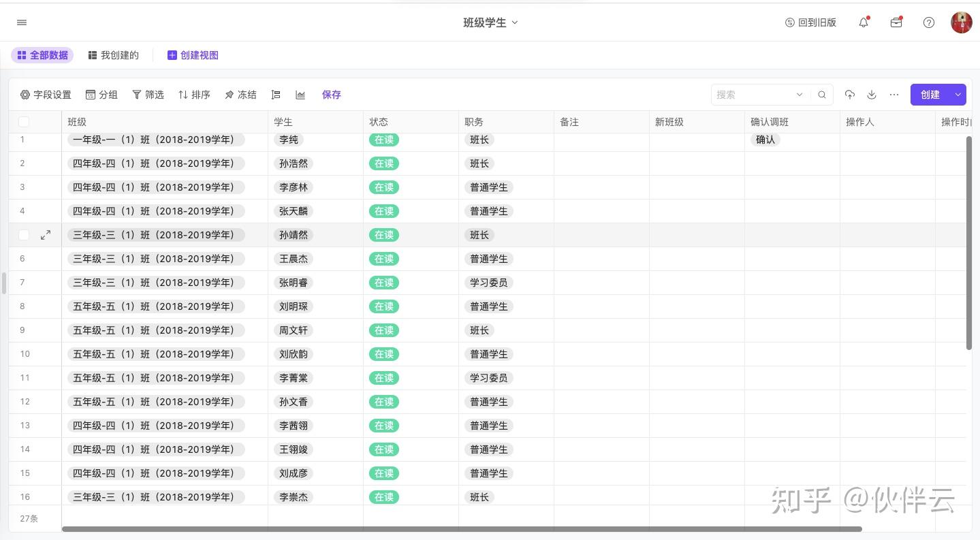Click the 确认 tag in 李纯's row

tap(765, 140)
